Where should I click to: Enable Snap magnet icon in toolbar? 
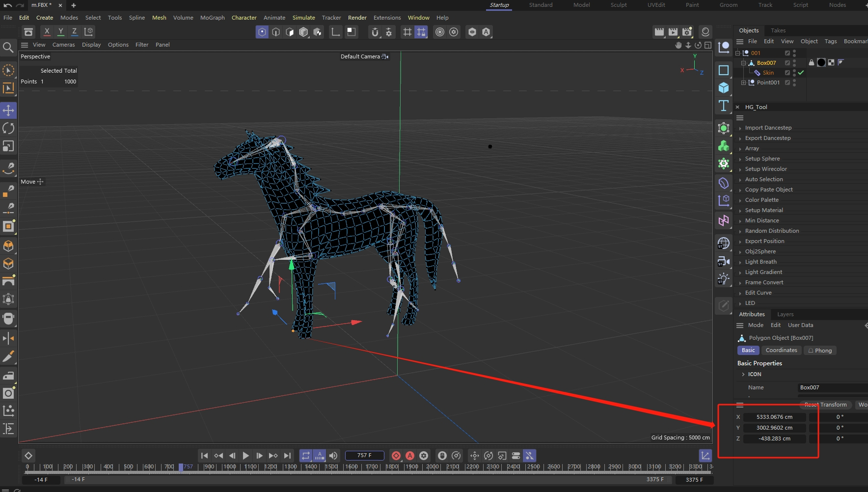click(x=375, y=32)
